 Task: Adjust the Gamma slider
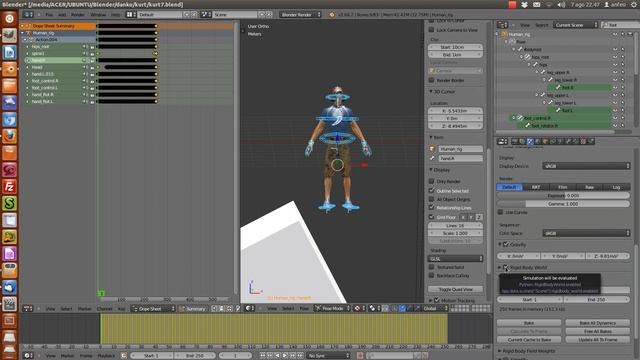(x=563, y=204)
